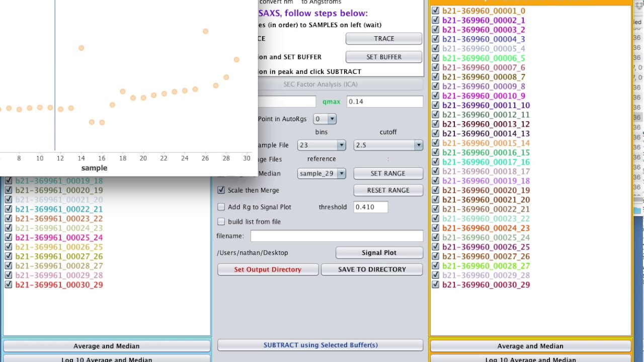The image size is (644, 362).
Task: Enable build list from file checkbox
Action: (221, 222)
